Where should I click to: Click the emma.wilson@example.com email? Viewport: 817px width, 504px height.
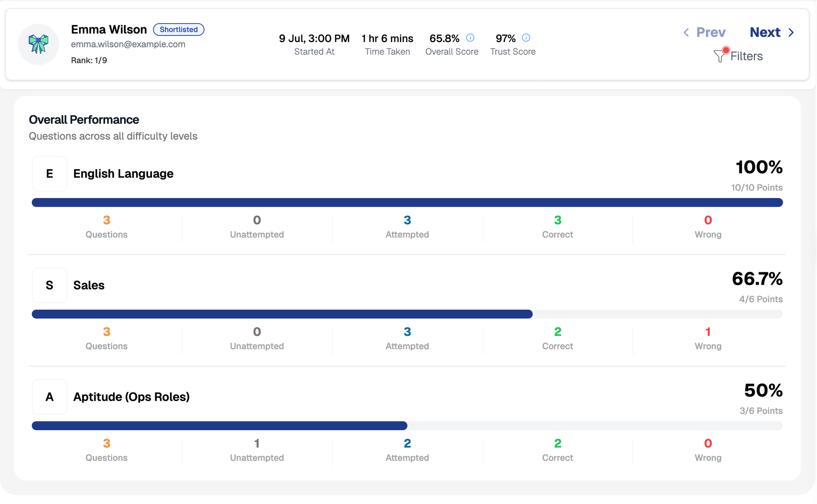coord(128,44)
